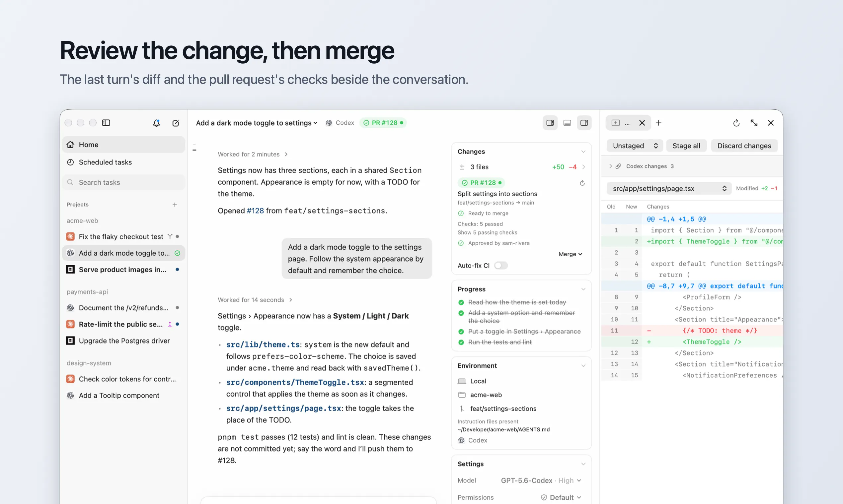The width and height of the screenshot is (843, 504).
Task: Refresh PR #128 status icon
Action: 582,183
